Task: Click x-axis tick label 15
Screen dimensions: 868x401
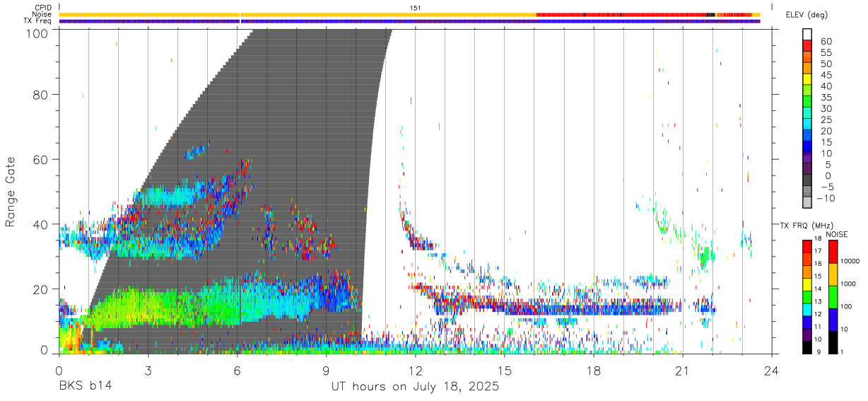Action: tap(505, 371)
